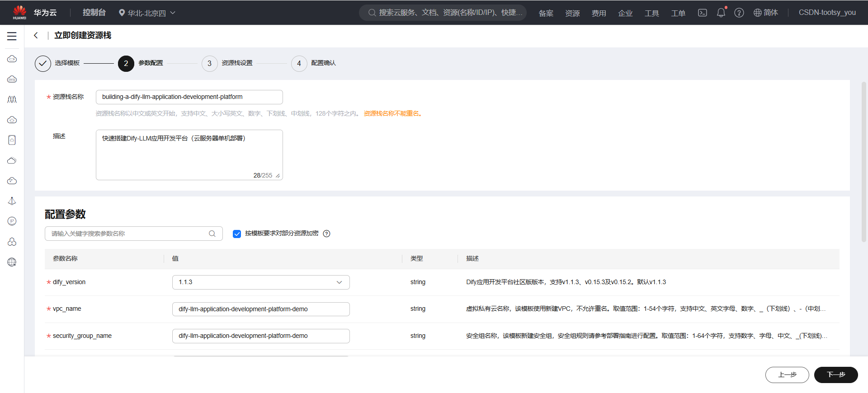Viewport: 868px width, 393px height.
Task: Click the 配置参数 section heading
Action: (65, 214)
